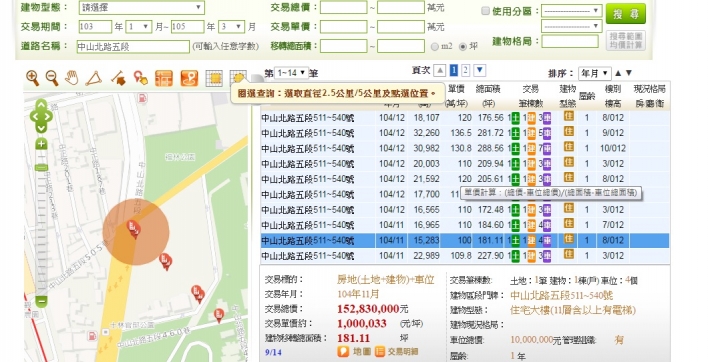Open the 排序 年月 sort dropdown

[x=594, y=73]
